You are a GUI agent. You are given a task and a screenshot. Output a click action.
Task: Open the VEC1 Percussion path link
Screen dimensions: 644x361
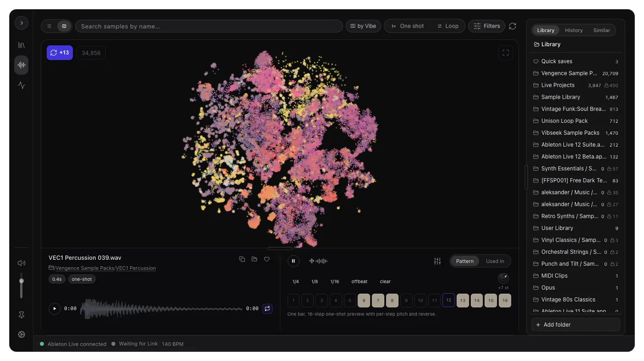[x=136, y=268]
